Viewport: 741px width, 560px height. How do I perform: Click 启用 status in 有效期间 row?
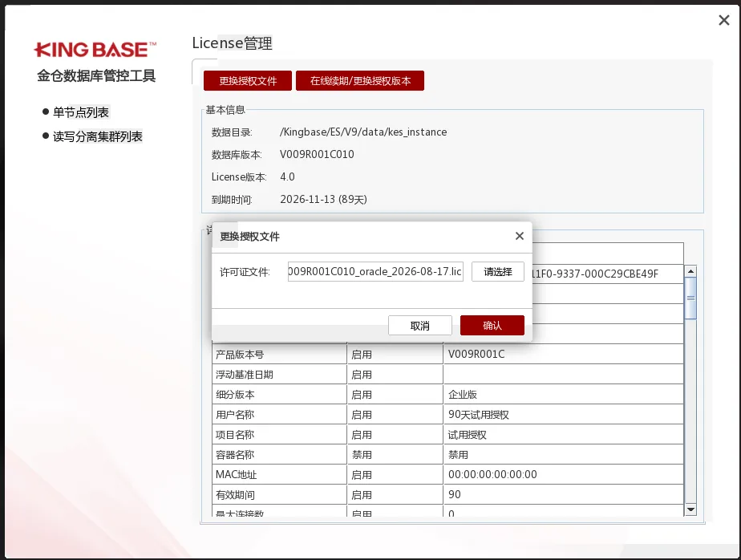pos(395,494)
